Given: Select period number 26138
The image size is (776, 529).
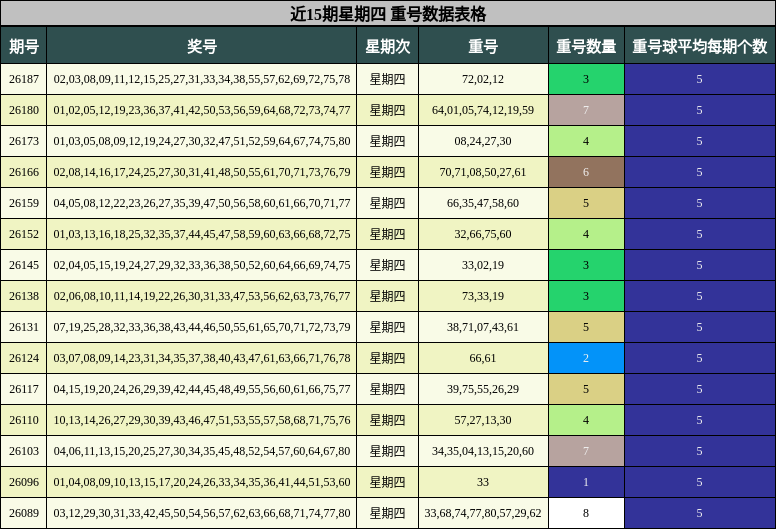Looking at the screenshot, I should click(24, 296).
